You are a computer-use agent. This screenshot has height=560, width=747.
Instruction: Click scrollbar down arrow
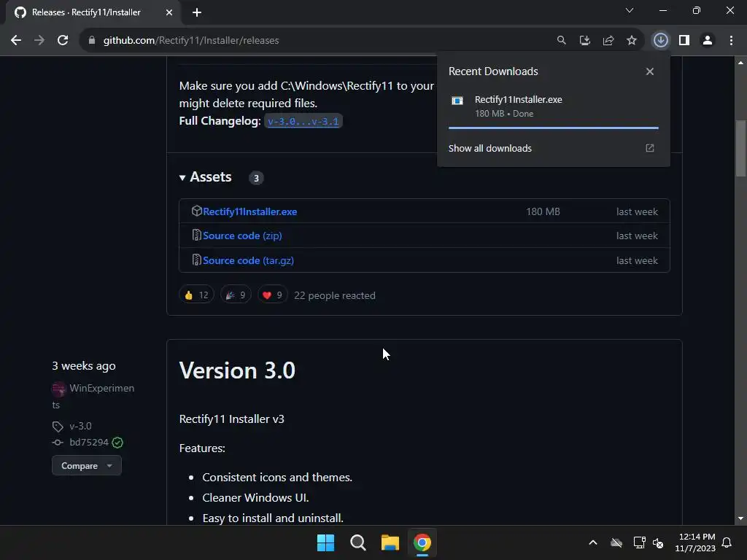tap(740, 518)
